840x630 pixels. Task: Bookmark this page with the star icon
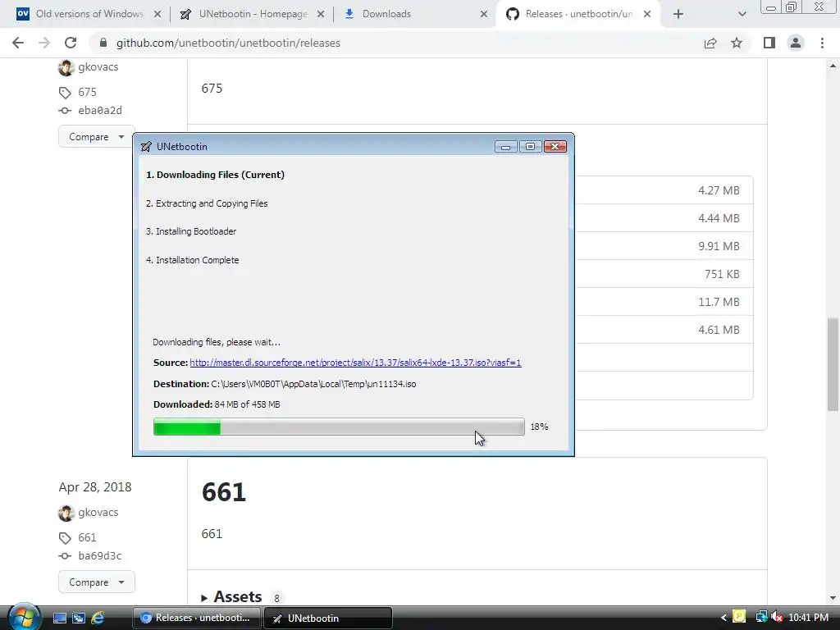pyautogui.click(x=737, y=43)
